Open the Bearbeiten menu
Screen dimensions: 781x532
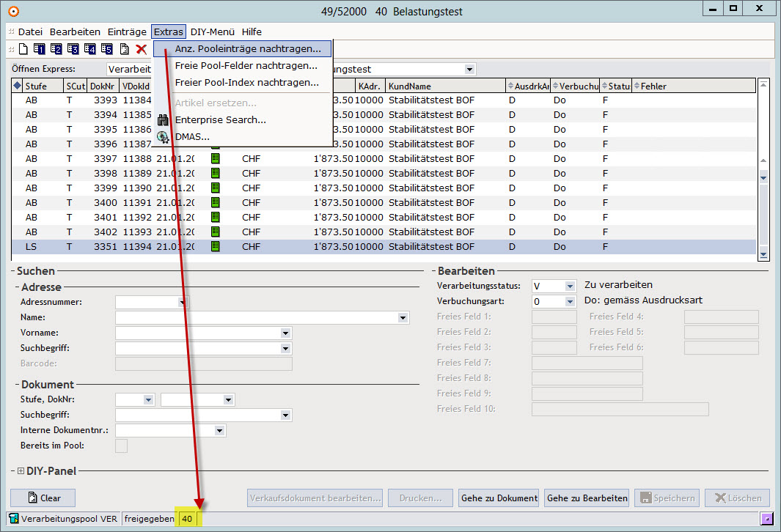pyautogui.click(x=75, y=32)
